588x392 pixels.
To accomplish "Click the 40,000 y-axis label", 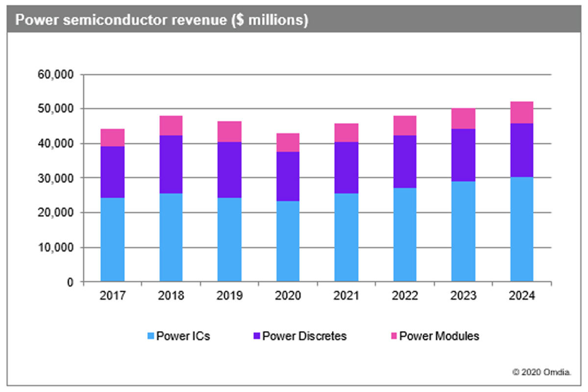I will pyautogui.click(x=56, y=144).
